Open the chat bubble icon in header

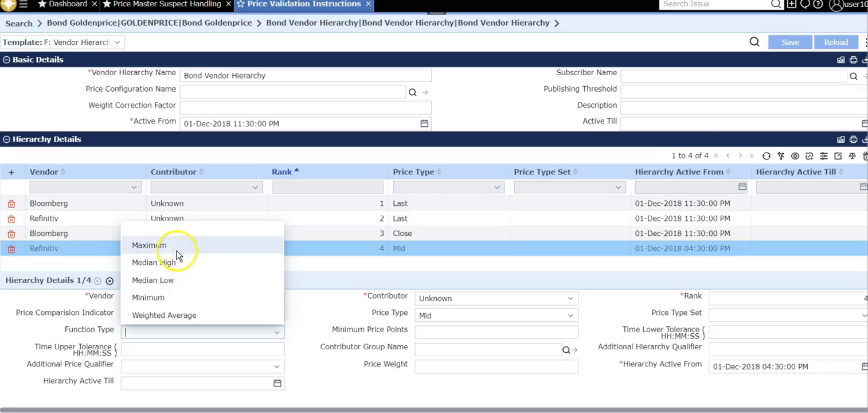pos(805,4)
